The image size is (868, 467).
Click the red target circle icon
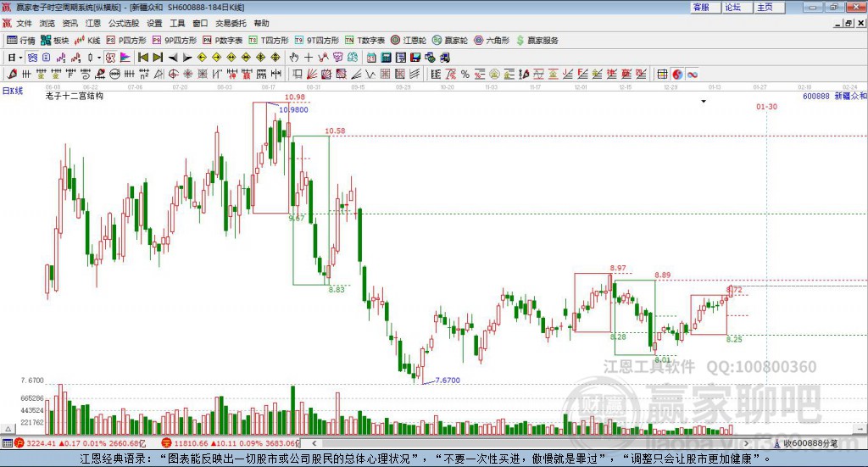(173, 74)
